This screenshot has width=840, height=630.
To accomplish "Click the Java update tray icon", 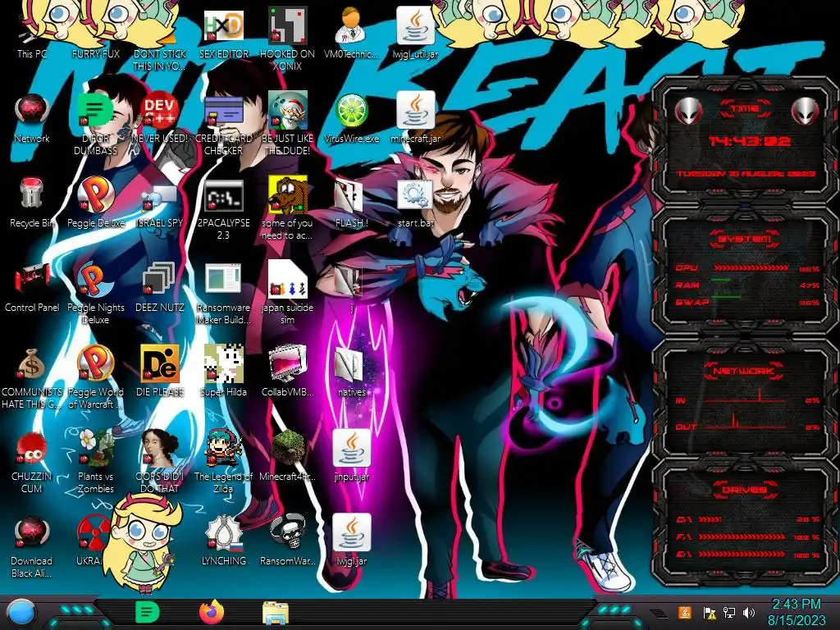I will [x=685, y=612].
